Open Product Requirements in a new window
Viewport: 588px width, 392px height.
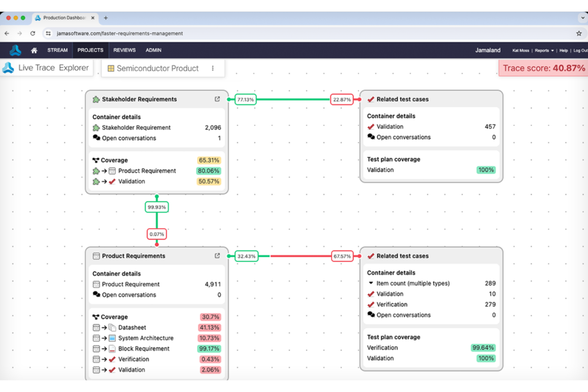(x=217, y=256)
